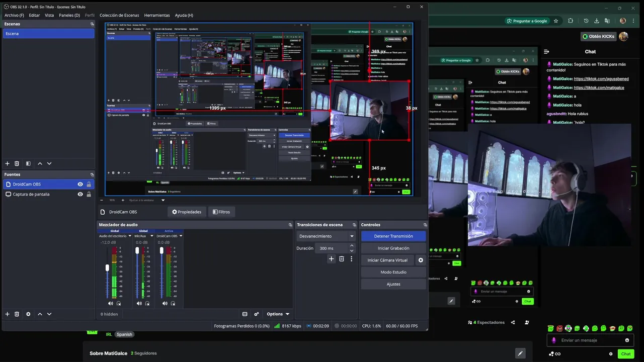The width and height of the screenshot is (644, 362).
Task: Open source properties gear in Fuentes toolbar
Action: [x=28, y=314]
